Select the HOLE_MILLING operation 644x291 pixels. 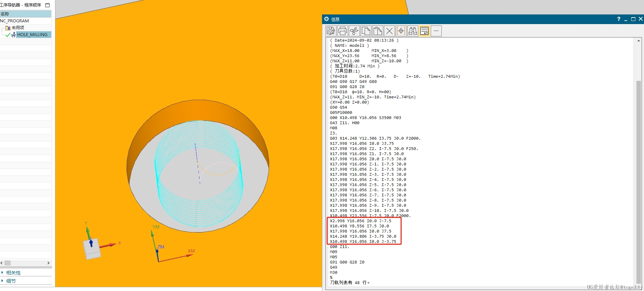pyautogui.click(x=32, y=34)
